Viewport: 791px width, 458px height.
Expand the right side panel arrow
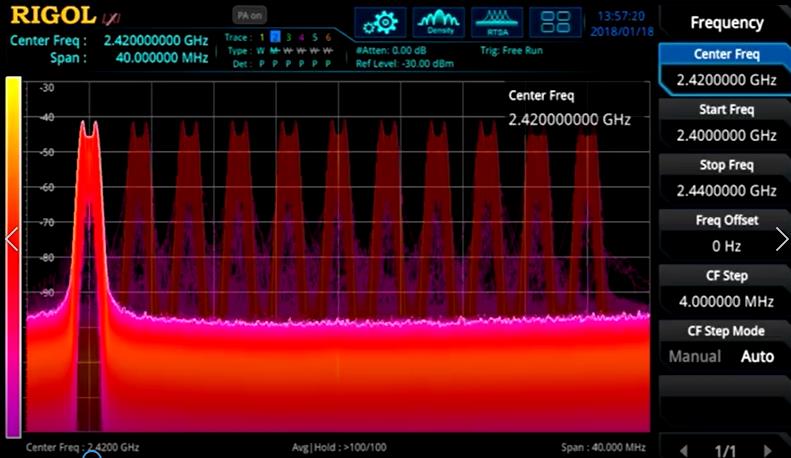[781, 239]
